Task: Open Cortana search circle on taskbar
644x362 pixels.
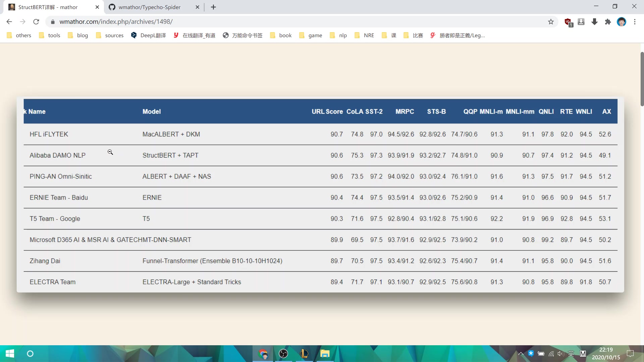Action: pyautogui.click(x=30, y=354)
